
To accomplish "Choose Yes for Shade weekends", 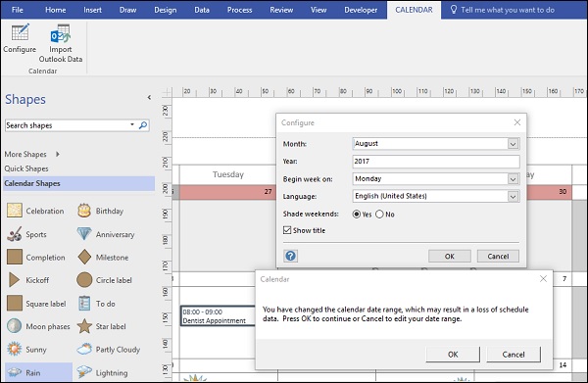I will [357, 214].
